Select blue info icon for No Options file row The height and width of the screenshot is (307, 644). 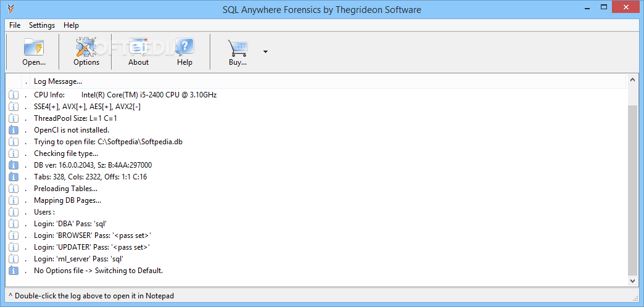[x=14, y=271]
